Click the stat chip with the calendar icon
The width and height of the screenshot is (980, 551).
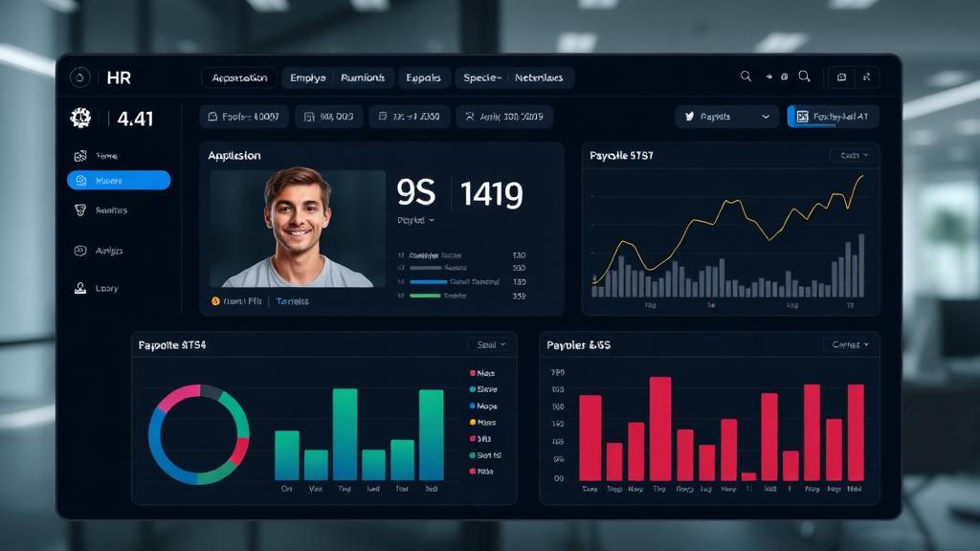point(410,116)
